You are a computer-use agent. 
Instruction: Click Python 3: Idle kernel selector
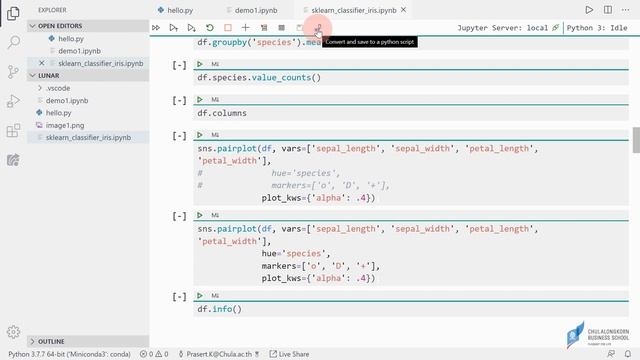click(x=597, y=28)
